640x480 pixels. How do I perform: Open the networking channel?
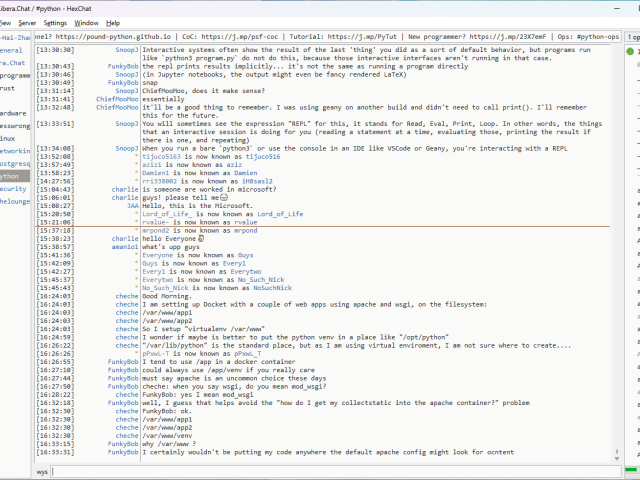click(14, 150)
